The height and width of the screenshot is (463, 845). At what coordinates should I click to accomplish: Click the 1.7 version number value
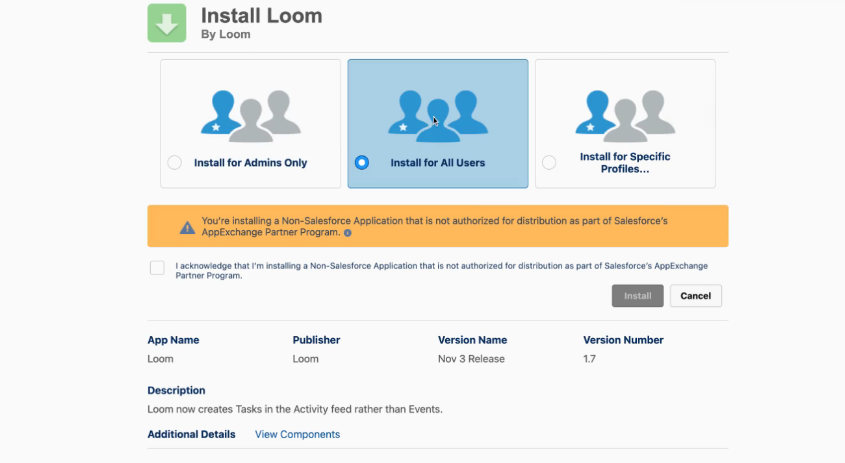point(589,359)
